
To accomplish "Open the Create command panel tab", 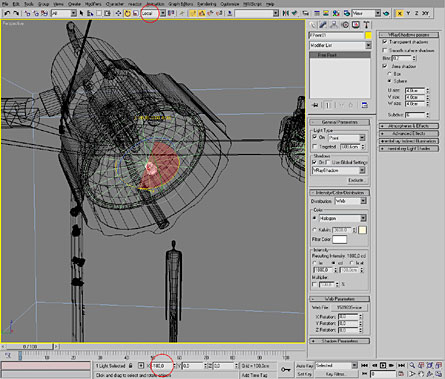I will pyautogui.click(x=312, y=25).
